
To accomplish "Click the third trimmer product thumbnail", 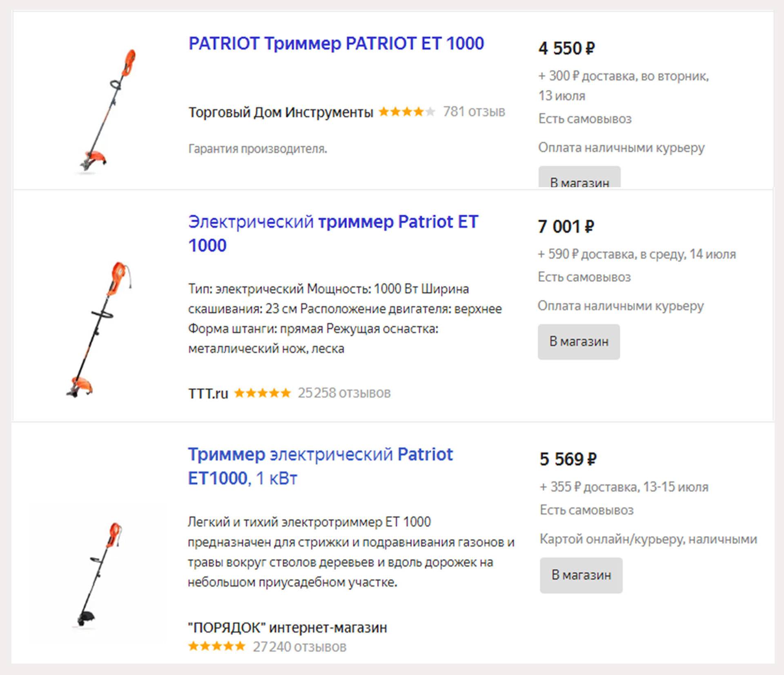I will 100,574.
